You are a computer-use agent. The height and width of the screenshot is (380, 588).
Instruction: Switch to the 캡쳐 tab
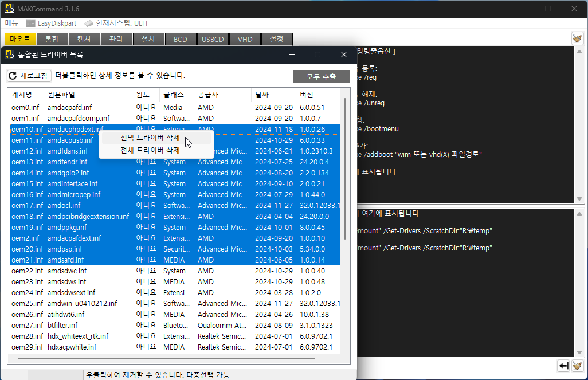click(x=84, y=39)
